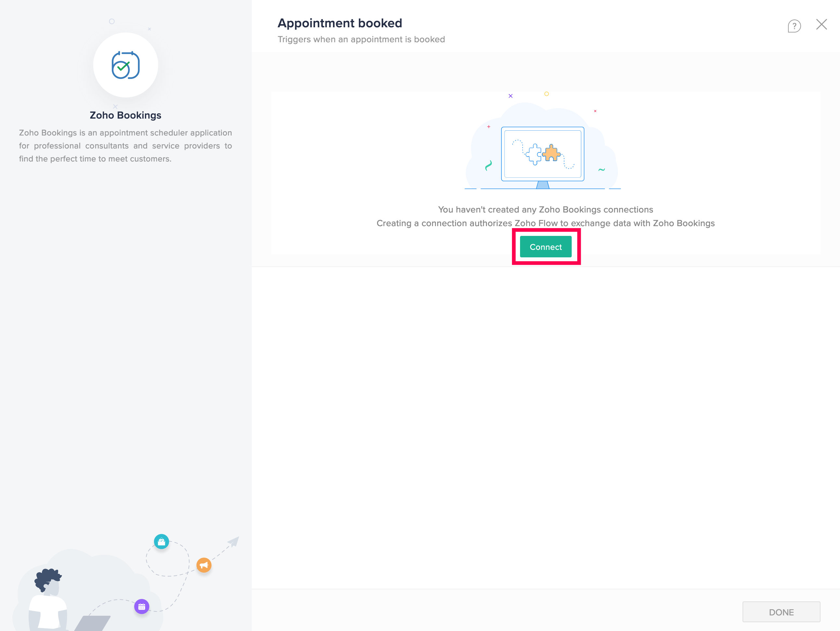Close the Appointment booked dialog
Image resolution: width=840 pixels, height=631 pixels.
(821, 25)
